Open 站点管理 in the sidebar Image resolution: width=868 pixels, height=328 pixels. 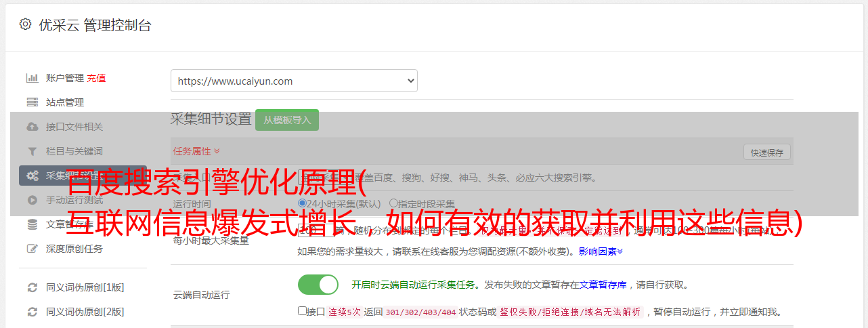coord(65,102)
